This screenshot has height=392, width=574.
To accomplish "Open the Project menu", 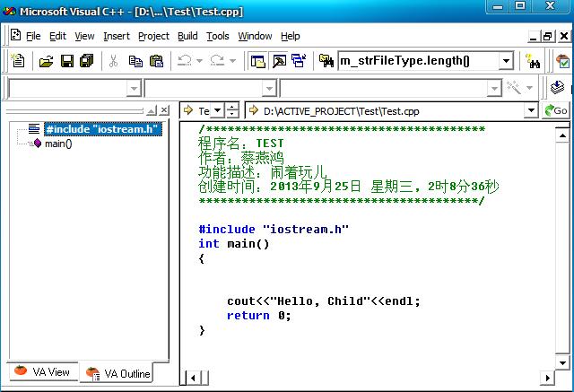I will click(153, 36).
